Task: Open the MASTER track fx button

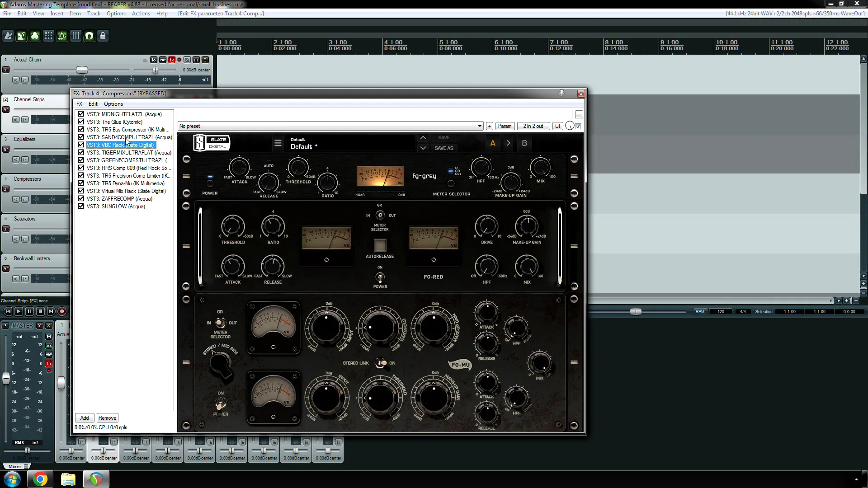Action: [49, 363]
